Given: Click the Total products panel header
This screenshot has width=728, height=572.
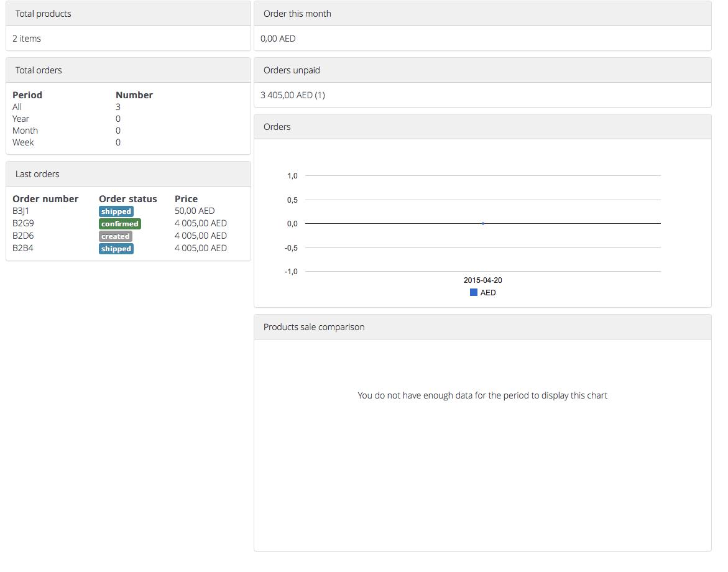Looking at the screenshot, I should pyautogui.click(x=128, y=14).
